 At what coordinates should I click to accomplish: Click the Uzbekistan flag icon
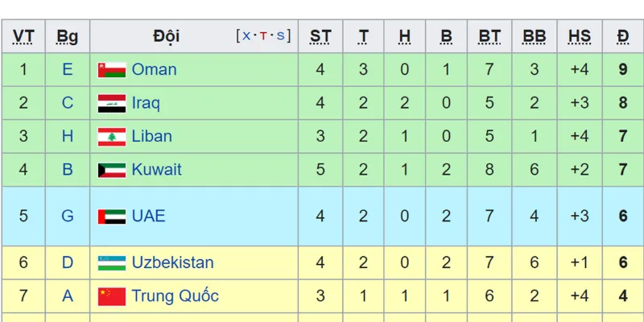pyautogui.click(x=112, y=262)
